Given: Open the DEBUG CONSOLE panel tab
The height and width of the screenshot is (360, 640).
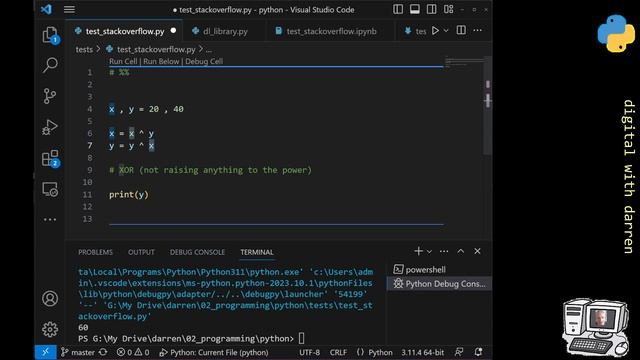Looking at the screenshot, I should click(197, 252).
